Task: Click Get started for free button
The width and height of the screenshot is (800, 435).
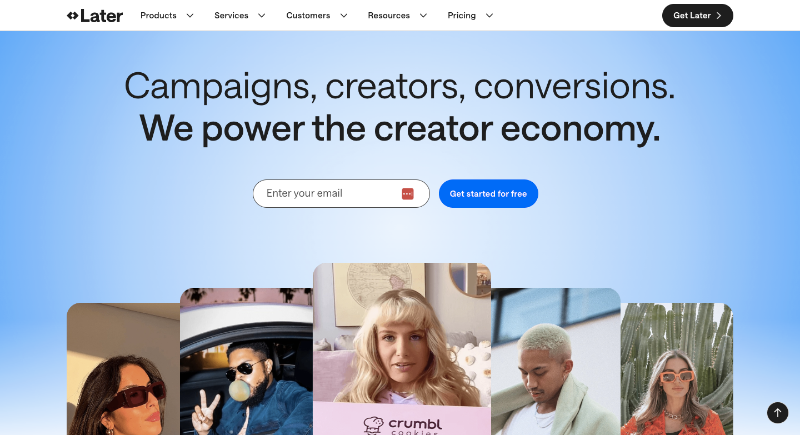Action: [488, 194]
